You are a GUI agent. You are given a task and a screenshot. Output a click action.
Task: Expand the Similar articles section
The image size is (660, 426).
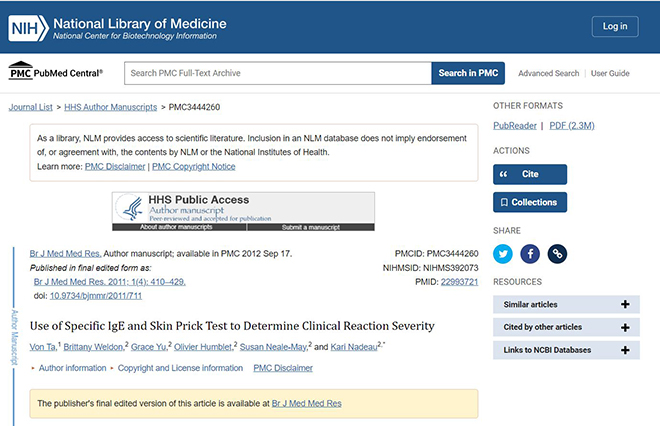pos(566,304)
